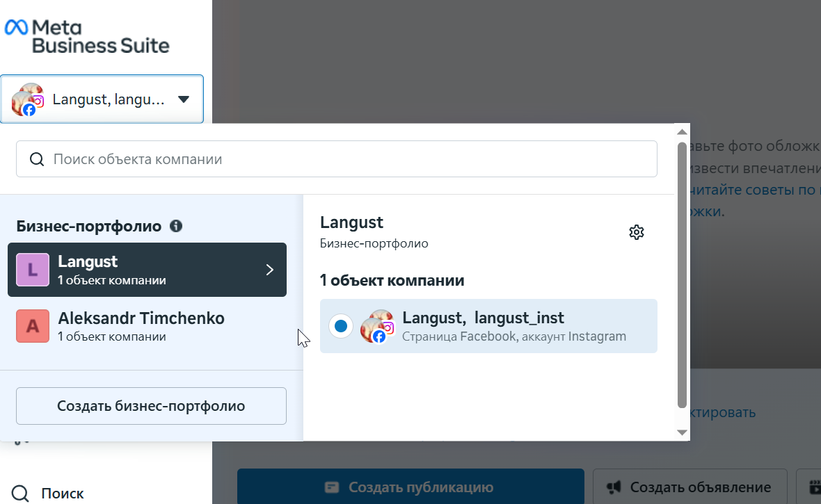Viewport: 821px width, 504px height.
Task: Click the Meta Business Suite logo
Action: coord(87,37)
